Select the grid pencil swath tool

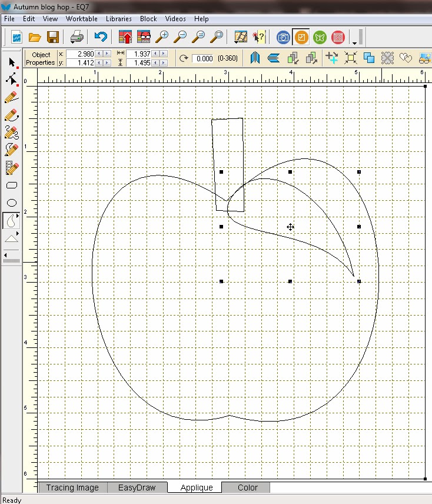coord(12,168)
